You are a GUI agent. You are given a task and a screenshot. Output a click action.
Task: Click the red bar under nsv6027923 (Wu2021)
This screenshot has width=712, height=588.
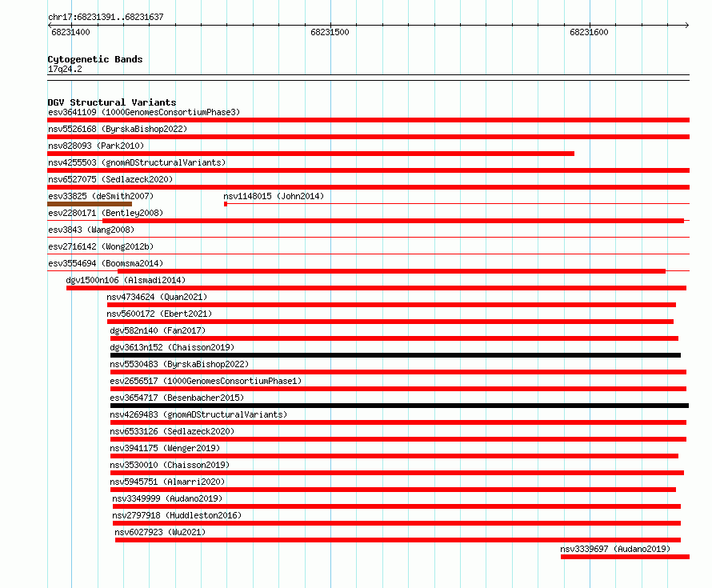398,540
